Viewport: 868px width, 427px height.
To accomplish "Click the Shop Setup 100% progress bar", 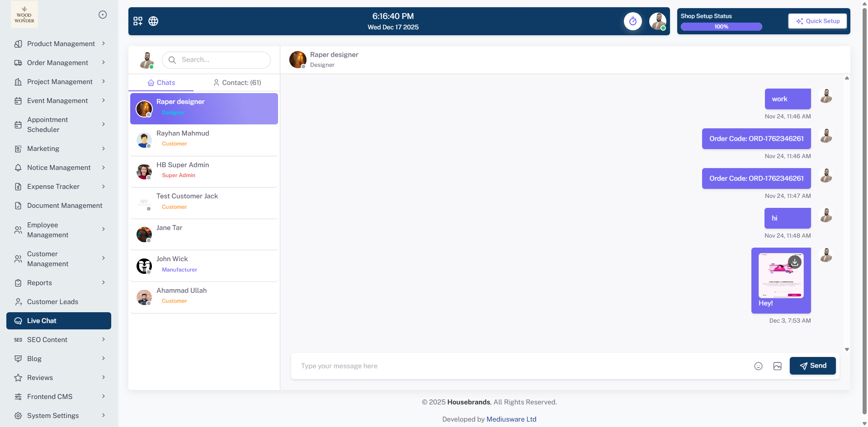I will [721, 27].
